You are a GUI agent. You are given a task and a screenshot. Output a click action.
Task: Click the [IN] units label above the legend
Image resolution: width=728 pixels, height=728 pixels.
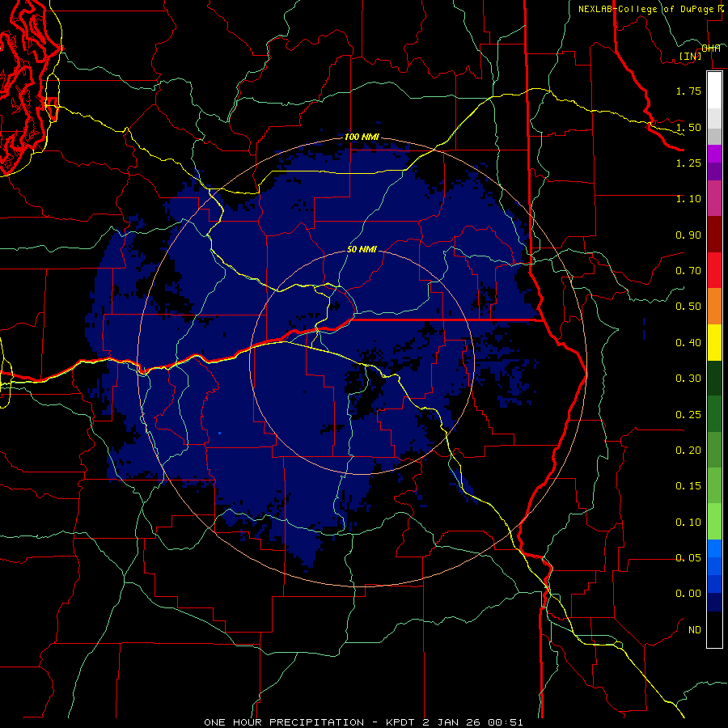(x=690, y=56)
